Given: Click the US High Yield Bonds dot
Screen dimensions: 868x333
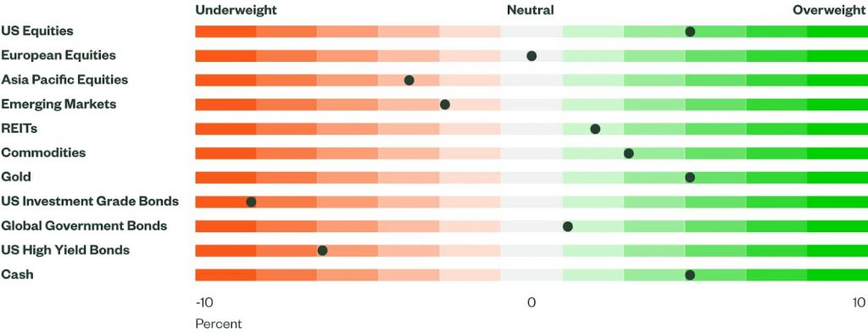Looking at the screenshot, I should tap(322, 251).
